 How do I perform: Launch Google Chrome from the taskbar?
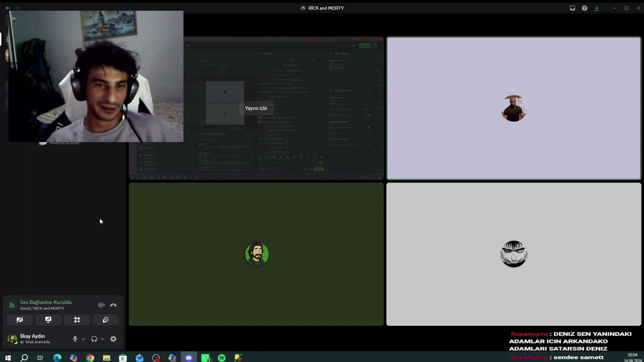90,358
